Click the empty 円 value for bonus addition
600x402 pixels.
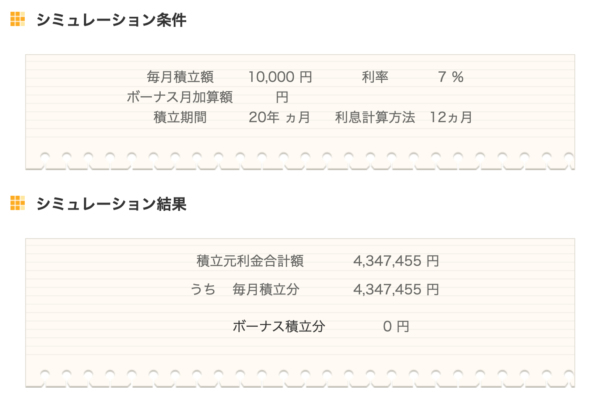coord(282,97)
